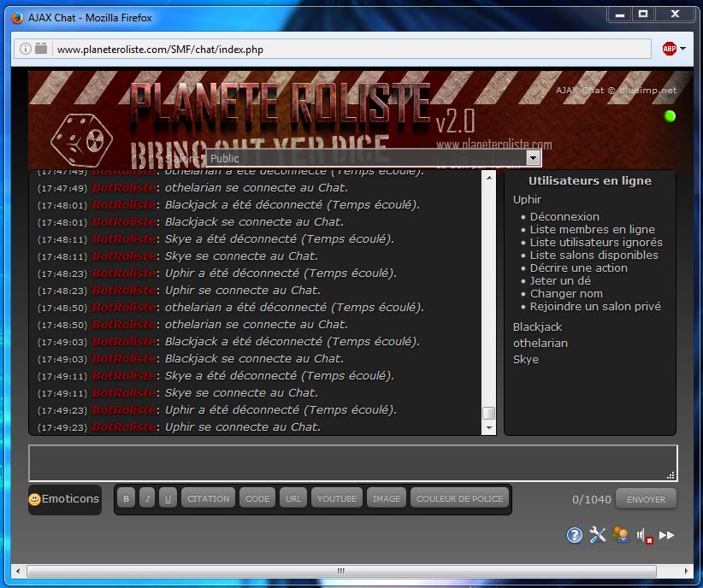
Task: Select Déconnexion from the user menu
Action: (x=564, y=217)
